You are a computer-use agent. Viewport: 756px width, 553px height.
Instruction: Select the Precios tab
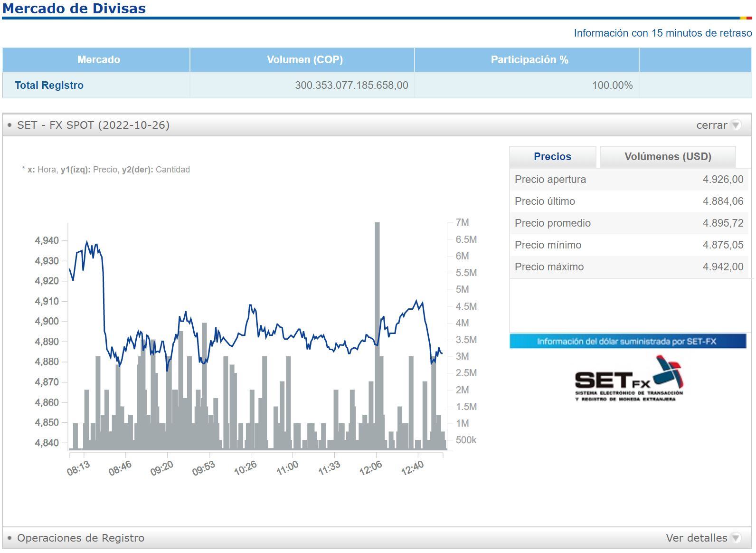click(x=552, y=157)
